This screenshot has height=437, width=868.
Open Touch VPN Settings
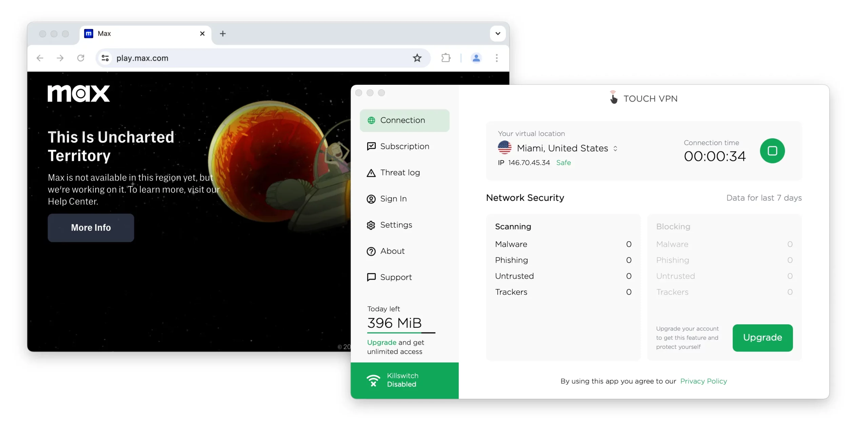(396, 225)
